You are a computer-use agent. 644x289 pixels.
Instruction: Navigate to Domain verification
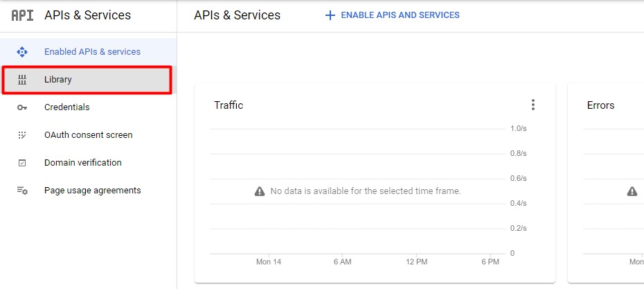(x=82, y=163)
